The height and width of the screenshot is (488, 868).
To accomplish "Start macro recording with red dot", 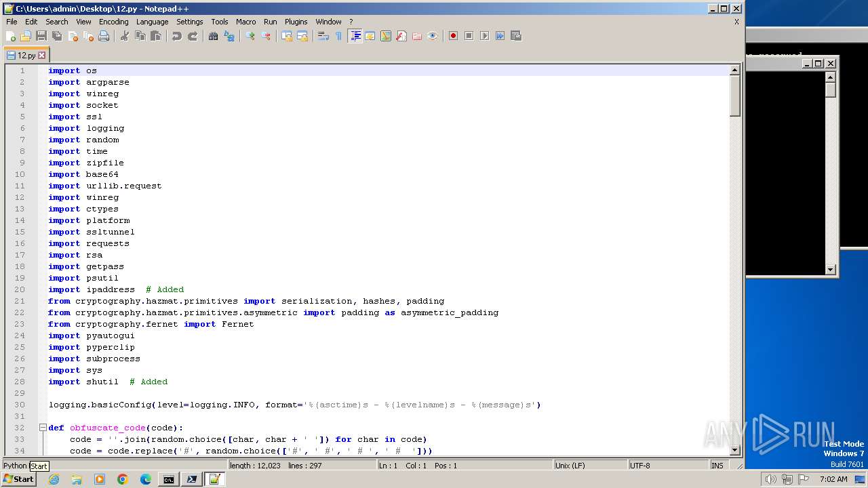I will point(453,36).
